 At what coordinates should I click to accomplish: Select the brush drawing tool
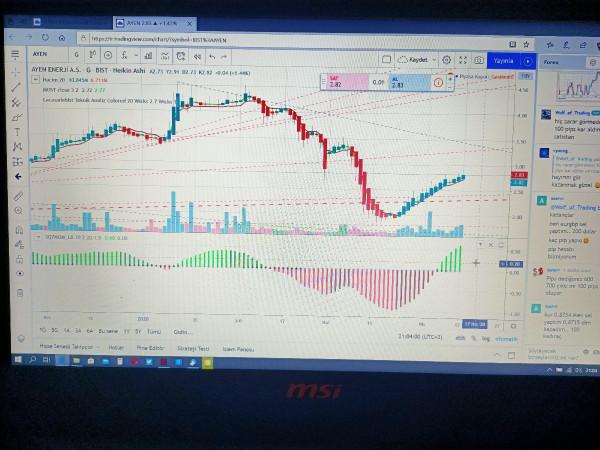(16, 117)
